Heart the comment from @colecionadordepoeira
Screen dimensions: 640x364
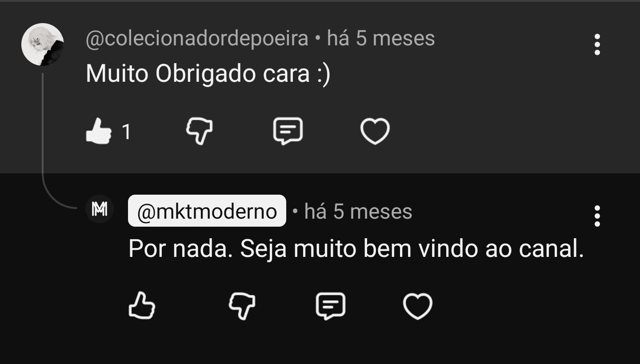pos(375,132)
